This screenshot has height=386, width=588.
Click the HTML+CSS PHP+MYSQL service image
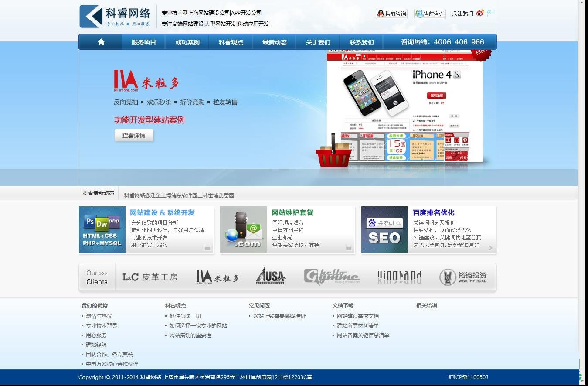[102, 230]
